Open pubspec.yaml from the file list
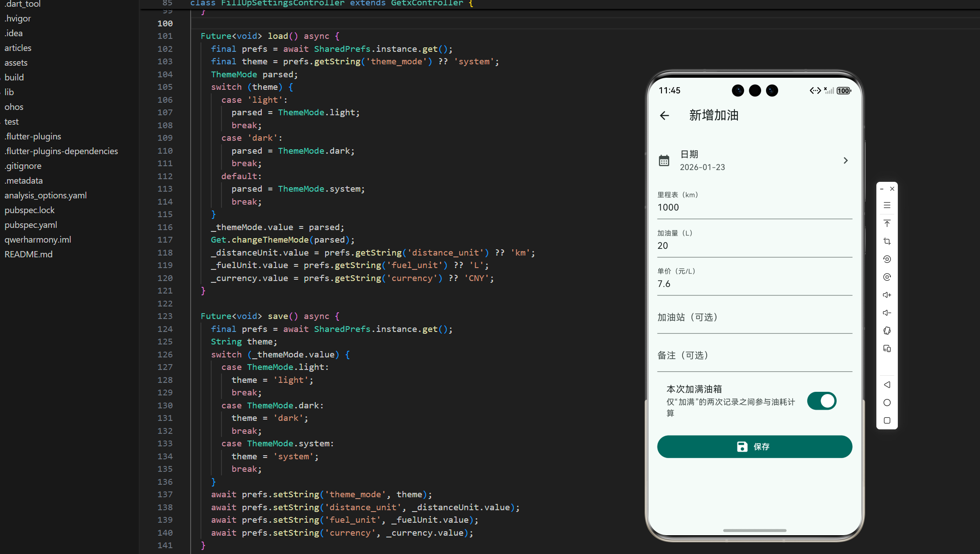Screen dimensions: 980x554 (x=31, y=225)
